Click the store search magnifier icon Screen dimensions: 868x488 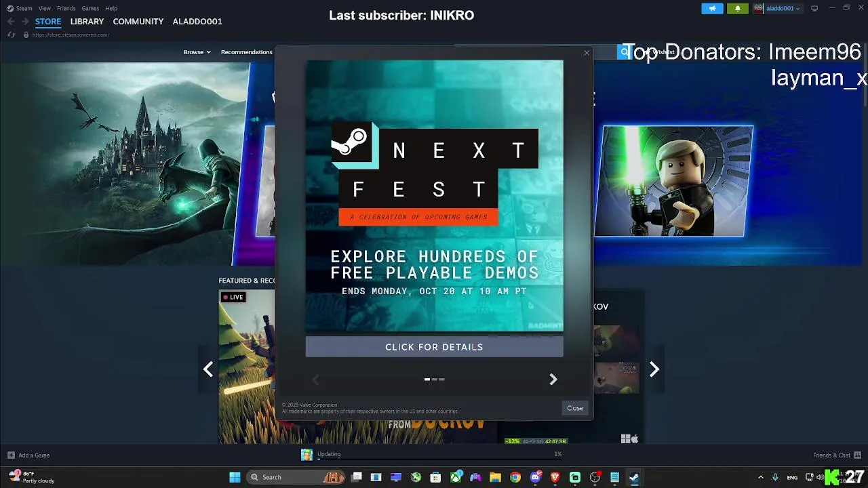(624, 52)
